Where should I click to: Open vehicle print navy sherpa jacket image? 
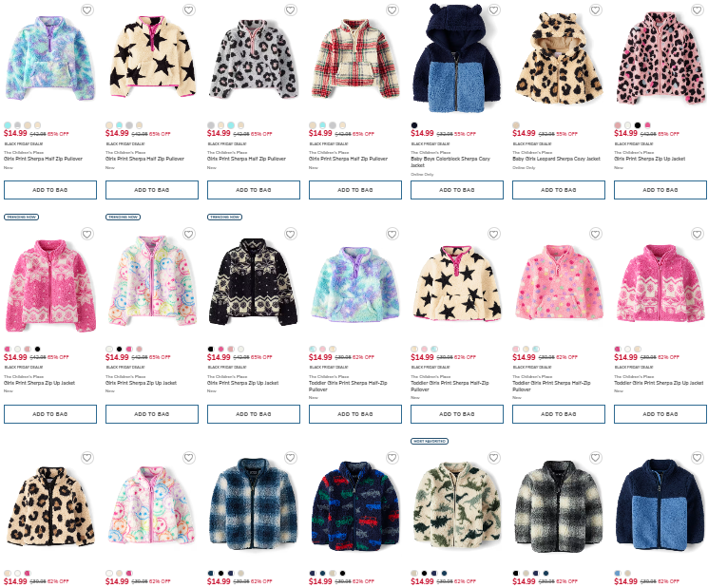tap(355, 505)
